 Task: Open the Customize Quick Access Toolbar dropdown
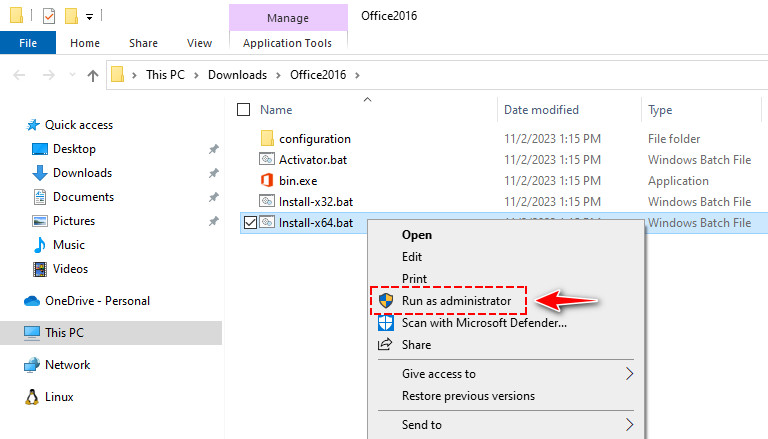[89, 17]
